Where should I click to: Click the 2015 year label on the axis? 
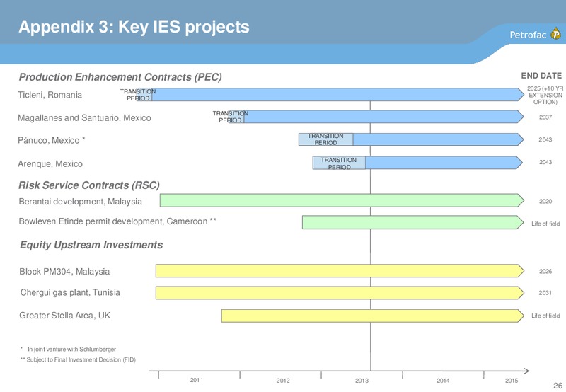[512, 381]
